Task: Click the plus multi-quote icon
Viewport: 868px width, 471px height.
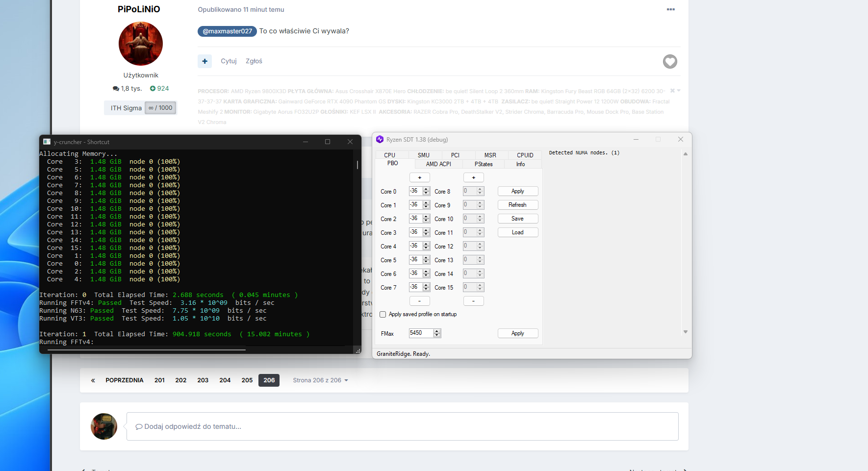Action: 204,61
